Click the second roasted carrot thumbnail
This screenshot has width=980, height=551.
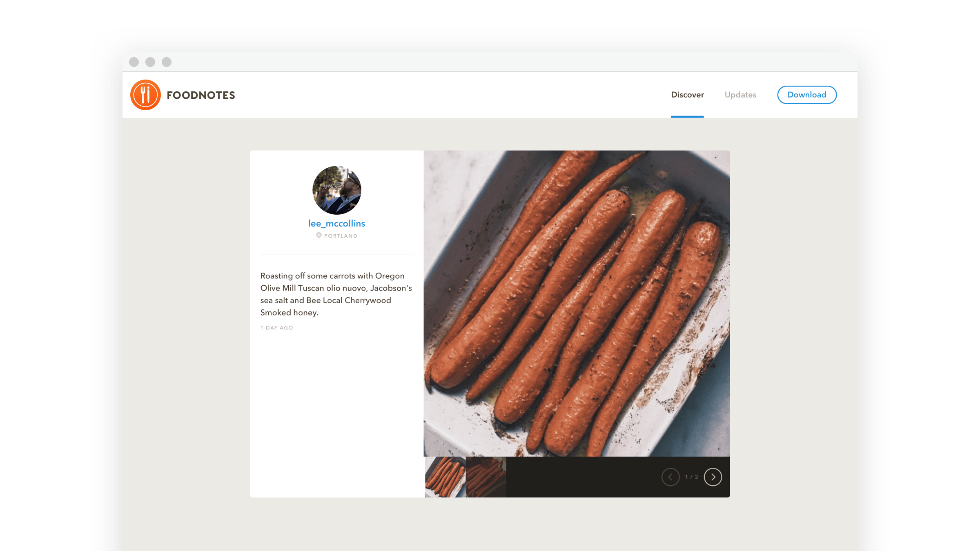tap(485, 476)
